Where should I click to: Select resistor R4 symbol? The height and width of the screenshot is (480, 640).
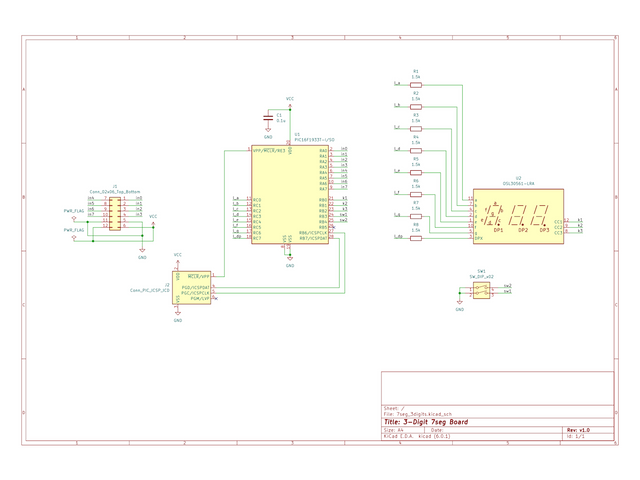point(416,150)
